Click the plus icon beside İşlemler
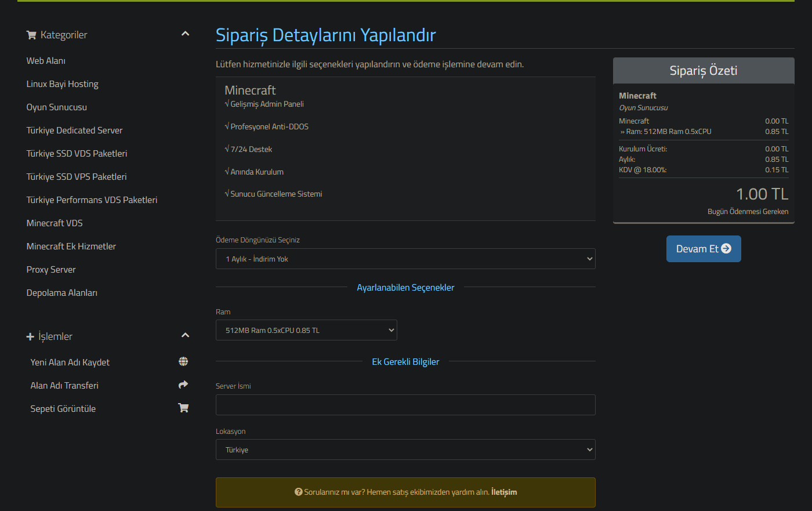The width and height of the screenshot is (812, 511). coord(30,336)
